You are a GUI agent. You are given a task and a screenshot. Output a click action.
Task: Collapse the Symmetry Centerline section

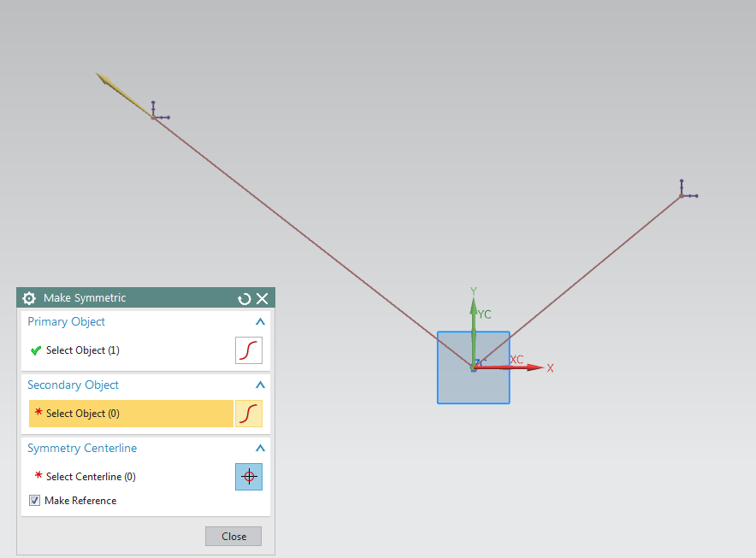[260, 448]
